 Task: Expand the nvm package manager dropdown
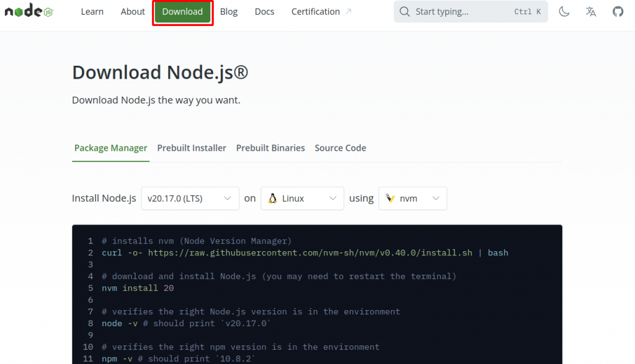pyautogui.click(x=412, y=198)
